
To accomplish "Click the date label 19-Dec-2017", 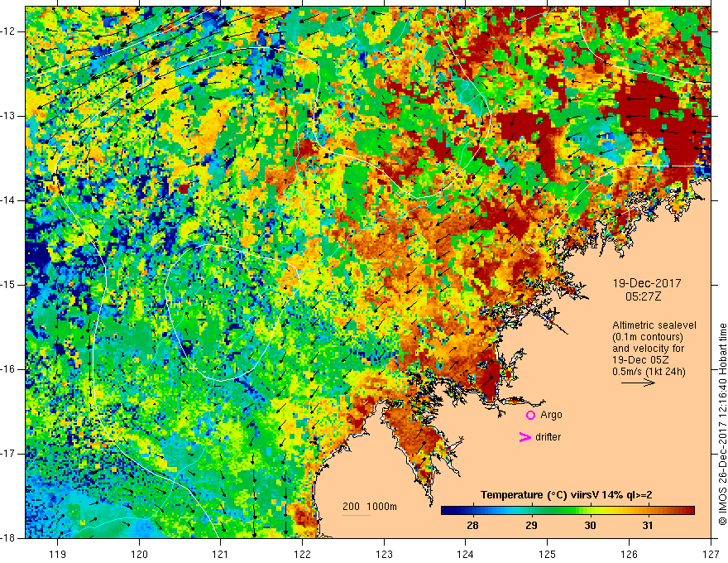I will point(647,283).
